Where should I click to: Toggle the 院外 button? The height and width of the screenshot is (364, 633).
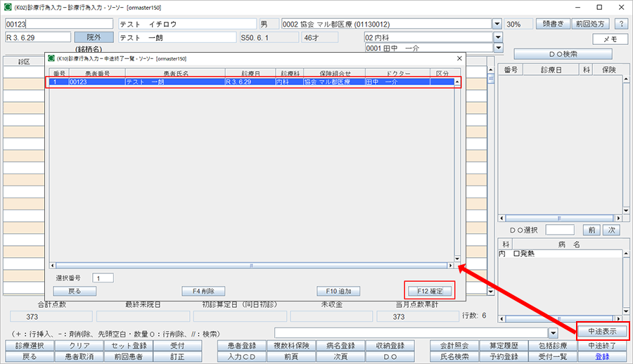94,37
